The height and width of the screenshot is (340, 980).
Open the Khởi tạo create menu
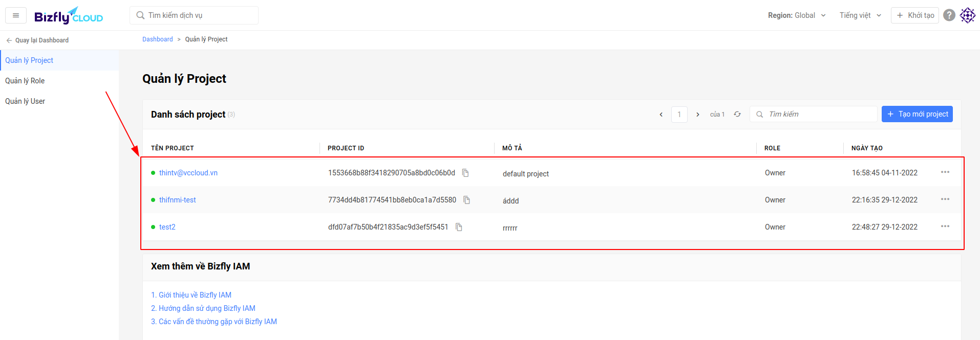(x=915, y=15)
